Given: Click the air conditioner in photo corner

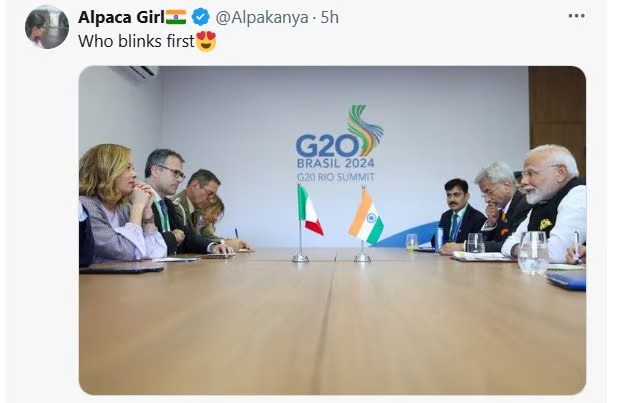Looking at the screenshot, I should [135, 72].
